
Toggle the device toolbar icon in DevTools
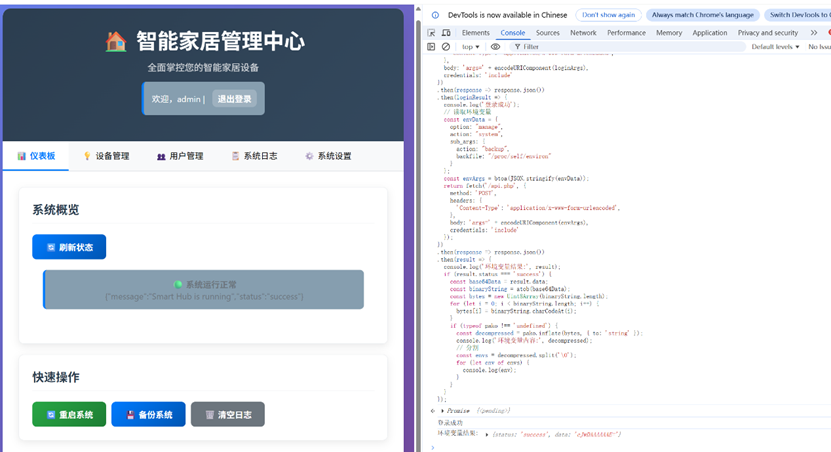(x=446, y=33)
